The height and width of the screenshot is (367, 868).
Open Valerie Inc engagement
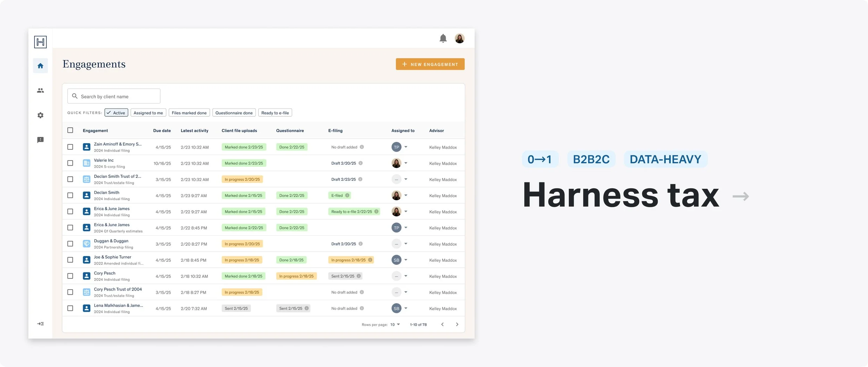[103, 160]
